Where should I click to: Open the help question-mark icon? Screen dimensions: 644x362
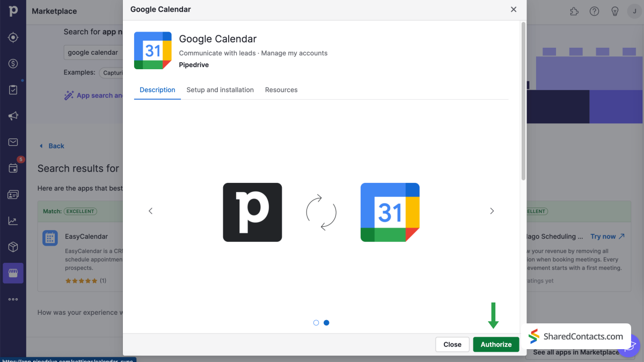(594, 11)
